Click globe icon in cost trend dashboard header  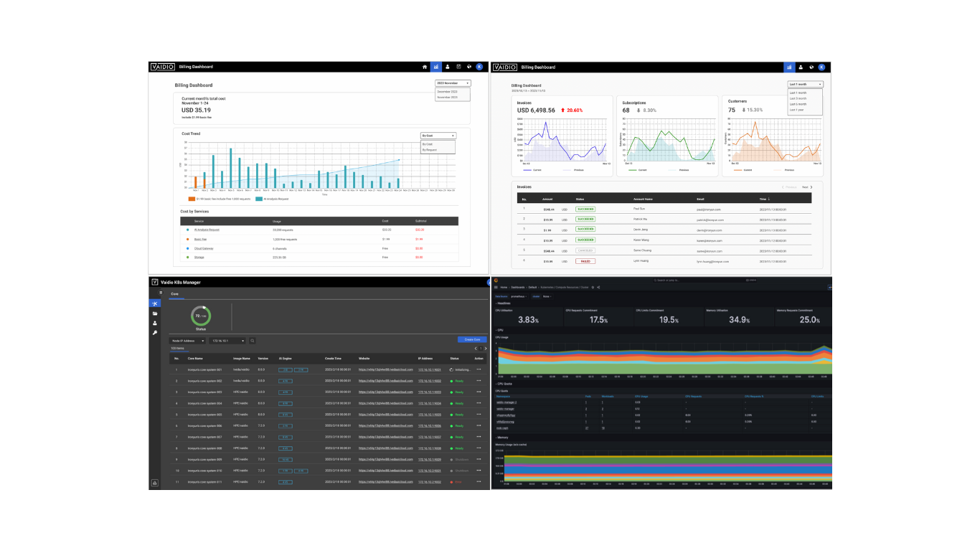click(468, 67)
